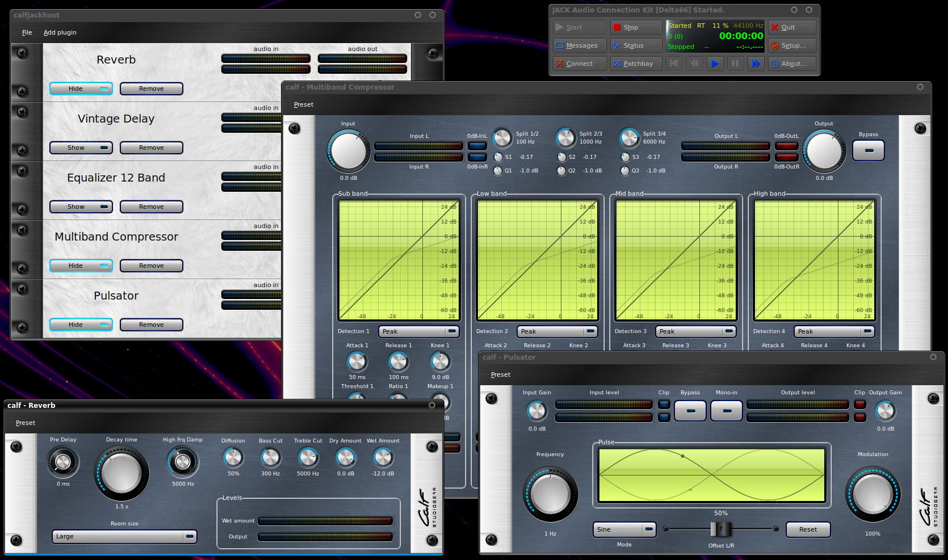
Task: Toggle Pulsator Bypass switch
Action: 690,411
